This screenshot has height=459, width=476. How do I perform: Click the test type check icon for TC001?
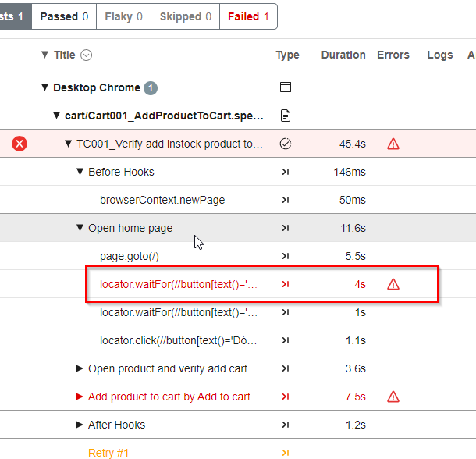click(x=286, y=144)
